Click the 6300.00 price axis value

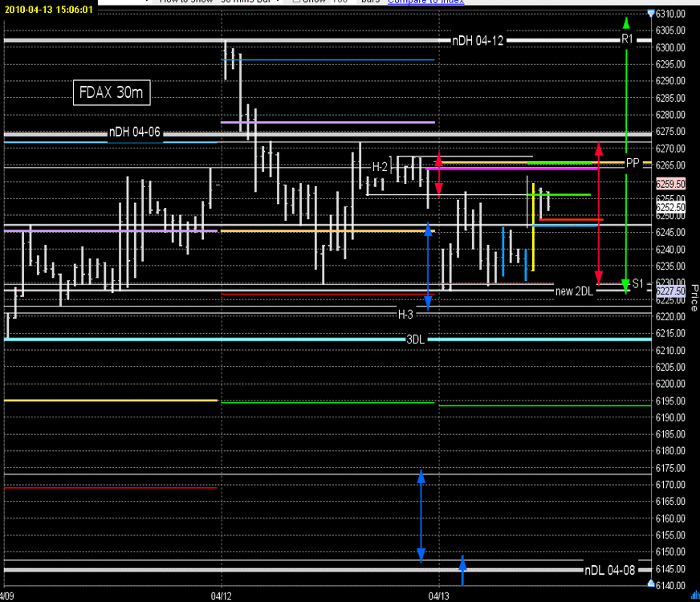(x=670, y=47)
